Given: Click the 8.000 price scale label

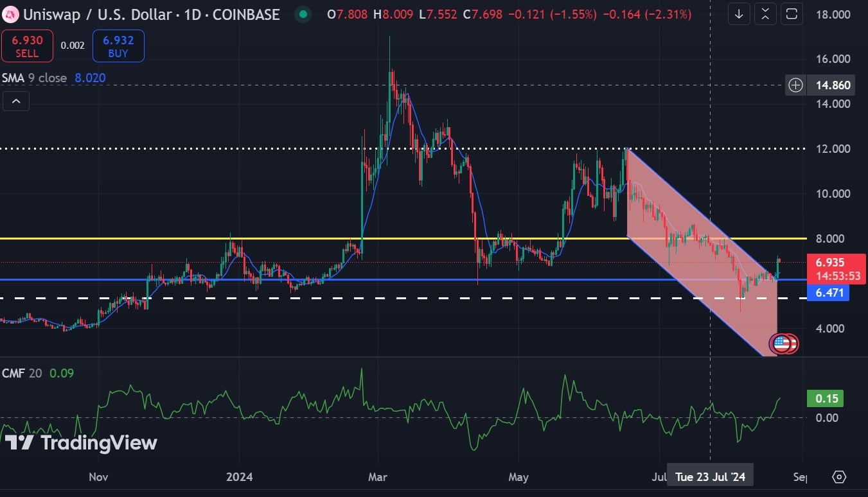Looking at the screenshot, I should [831, 239].
